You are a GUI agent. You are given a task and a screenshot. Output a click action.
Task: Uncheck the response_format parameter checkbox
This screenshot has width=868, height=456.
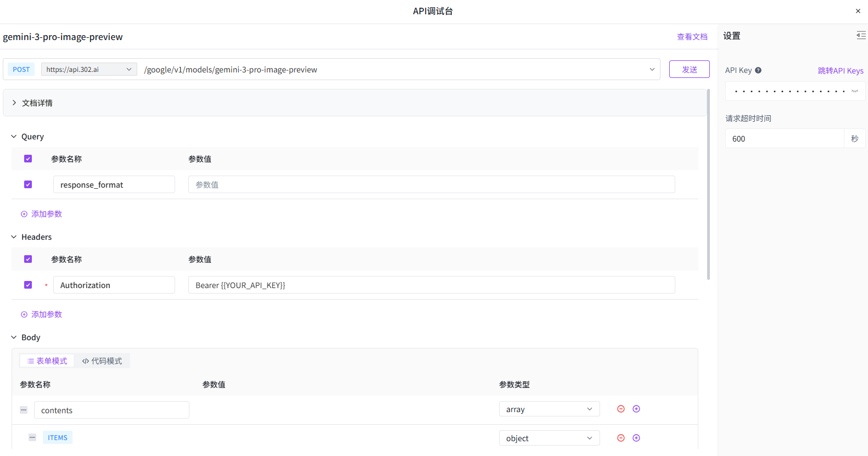pyautogui.click(x=28, y=184)
